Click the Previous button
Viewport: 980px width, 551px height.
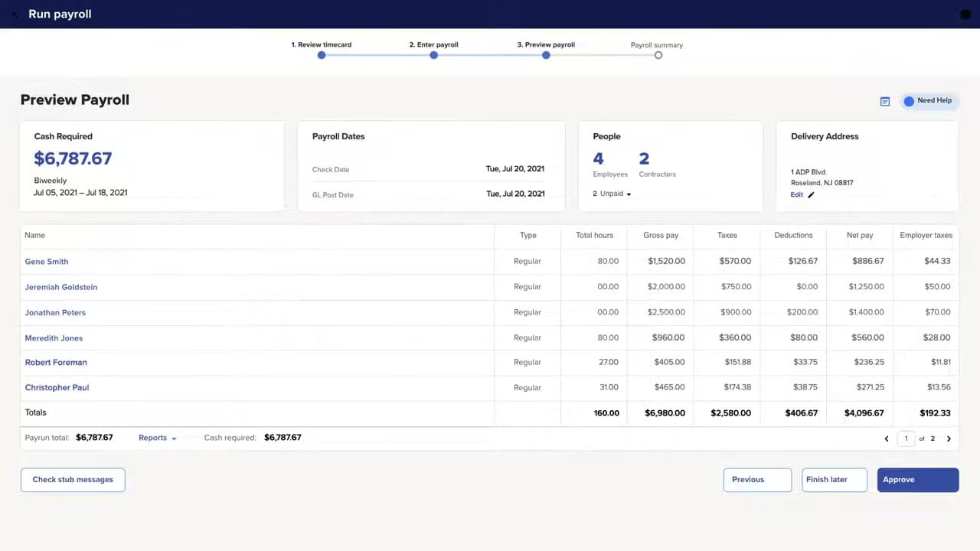click(x=757, y=480)
